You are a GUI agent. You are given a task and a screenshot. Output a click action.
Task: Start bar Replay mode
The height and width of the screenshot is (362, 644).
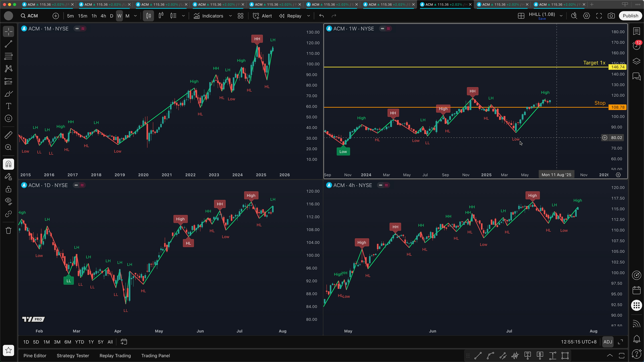tap(290, 16)
